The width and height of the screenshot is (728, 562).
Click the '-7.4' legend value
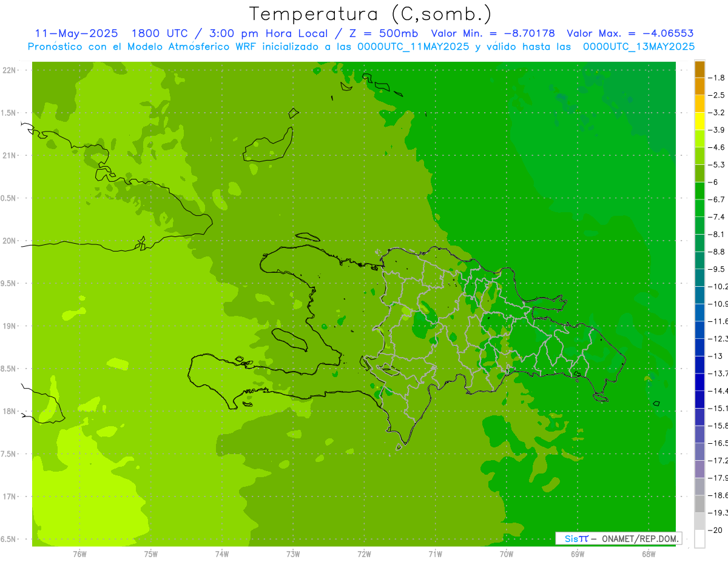tap(717, 217)
